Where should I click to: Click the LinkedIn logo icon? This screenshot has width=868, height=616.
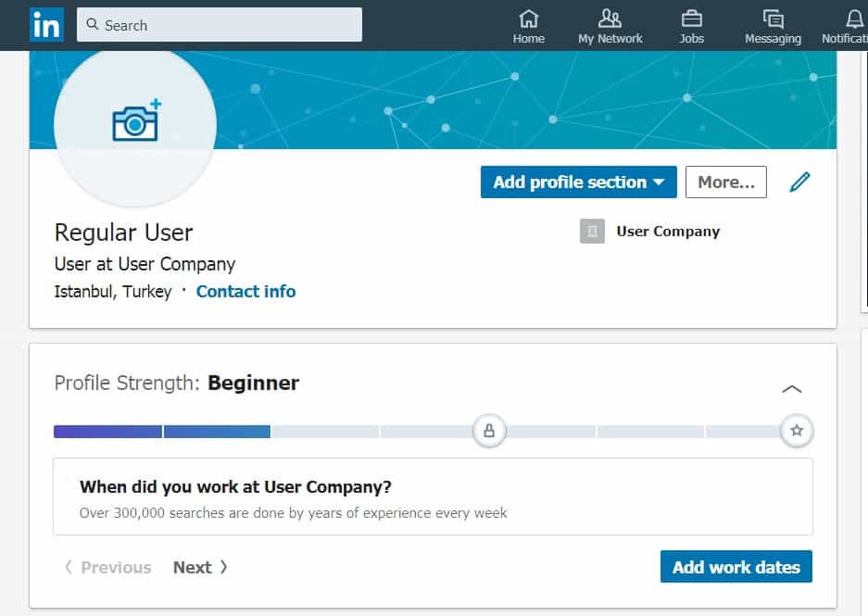pos(45,25)
